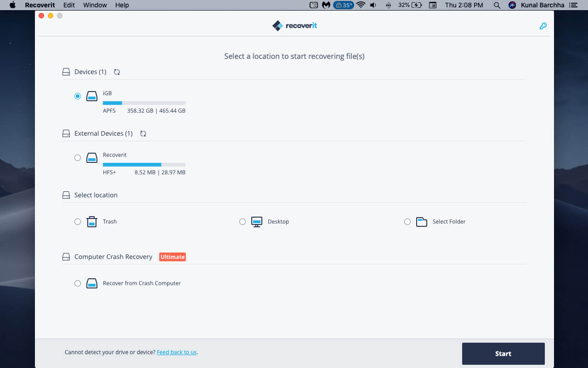The height and width of the screenshot is (368, 588).
Task: Open the Wi-Fi status menu
Action: [361, 5]
